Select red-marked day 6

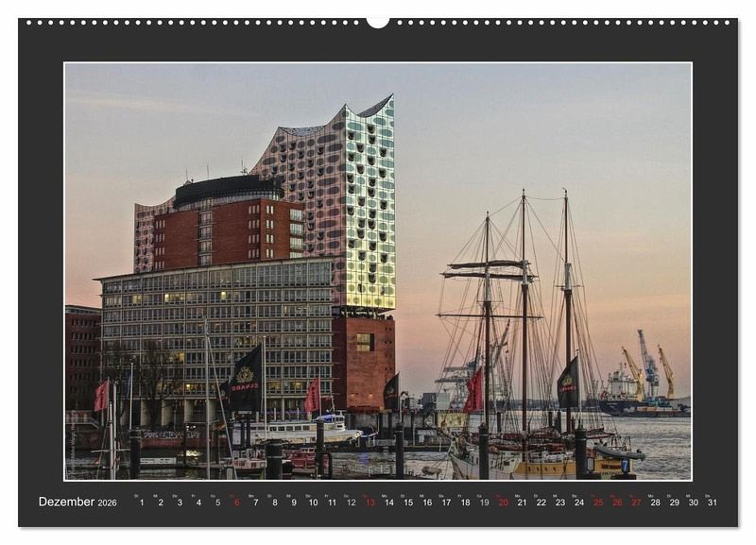point(236,502)
